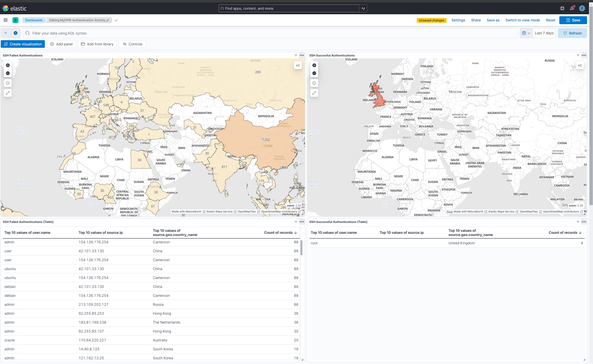
Task: Zoom out on the SSH Successful Authentications map
Action: click(314, 73)
